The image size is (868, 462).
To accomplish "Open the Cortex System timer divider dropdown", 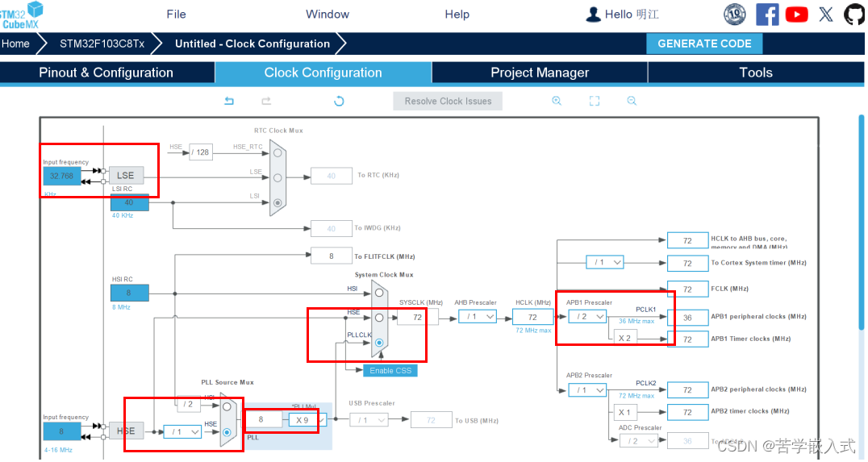I will click(x=605, y=262).
